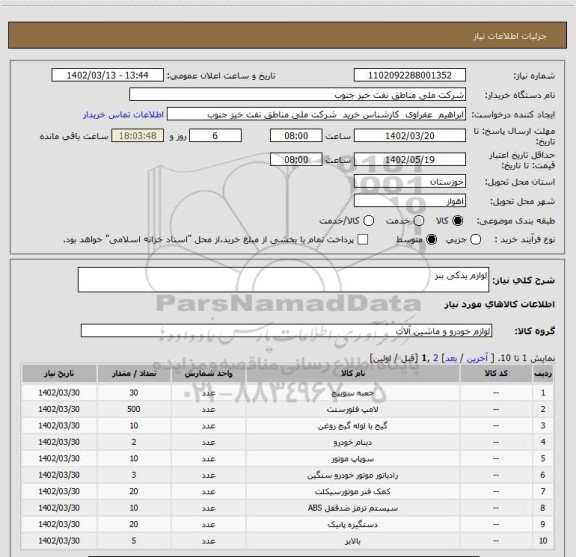The height and width of the screenshot is (557, 576).
Task: Click the response deadline hour field 08:00
Action: (296, 136)
